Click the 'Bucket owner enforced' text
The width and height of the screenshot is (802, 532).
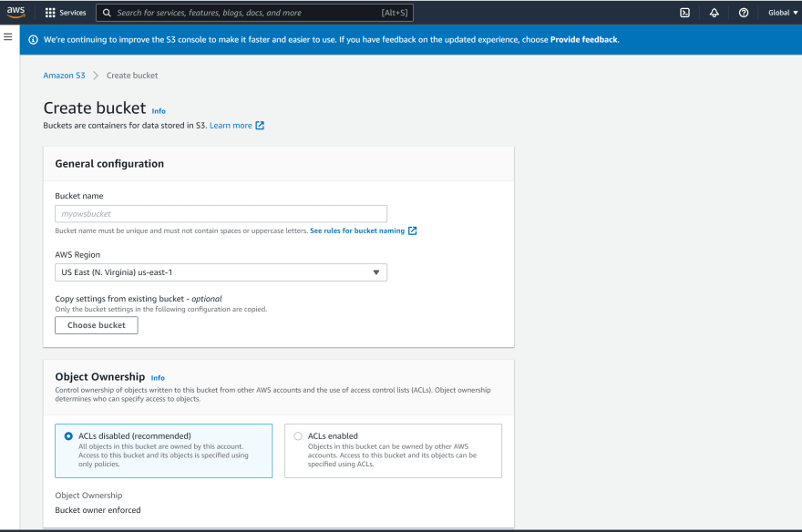98,510
